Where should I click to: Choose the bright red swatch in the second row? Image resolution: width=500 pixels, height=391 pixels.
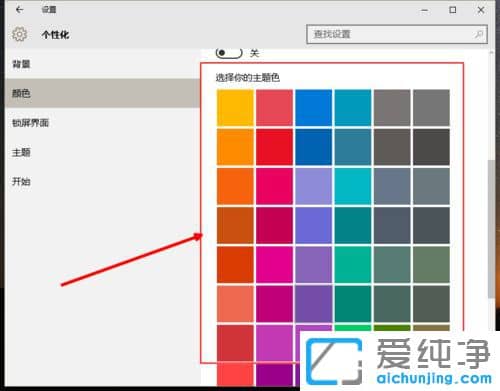coord(274,147)
